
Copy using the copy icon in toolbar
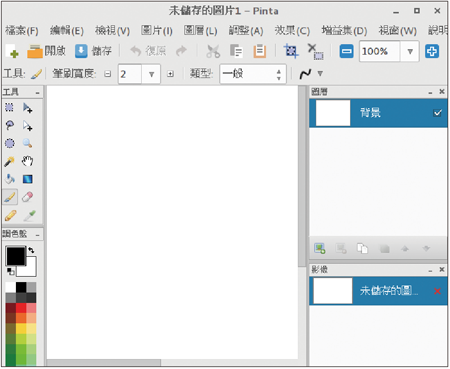(x=236, y=51)
